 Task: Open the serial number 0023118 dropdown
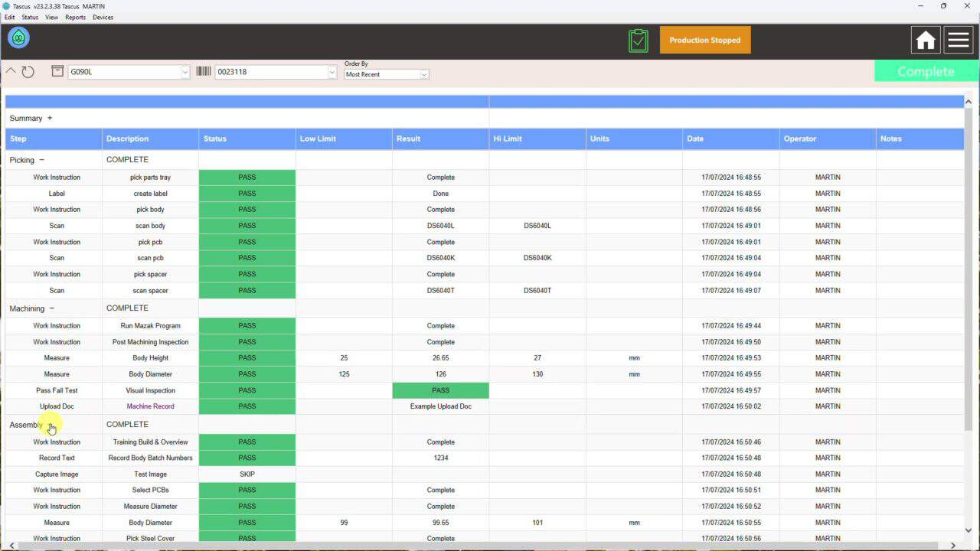[x=332, y=72]
